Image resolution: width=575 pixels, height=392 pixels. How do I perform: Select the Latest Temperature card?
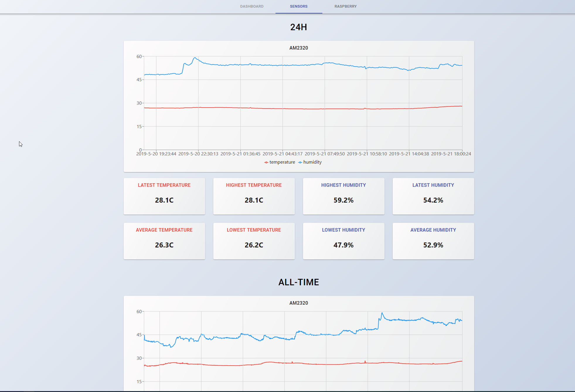click(x=164, y=196)
